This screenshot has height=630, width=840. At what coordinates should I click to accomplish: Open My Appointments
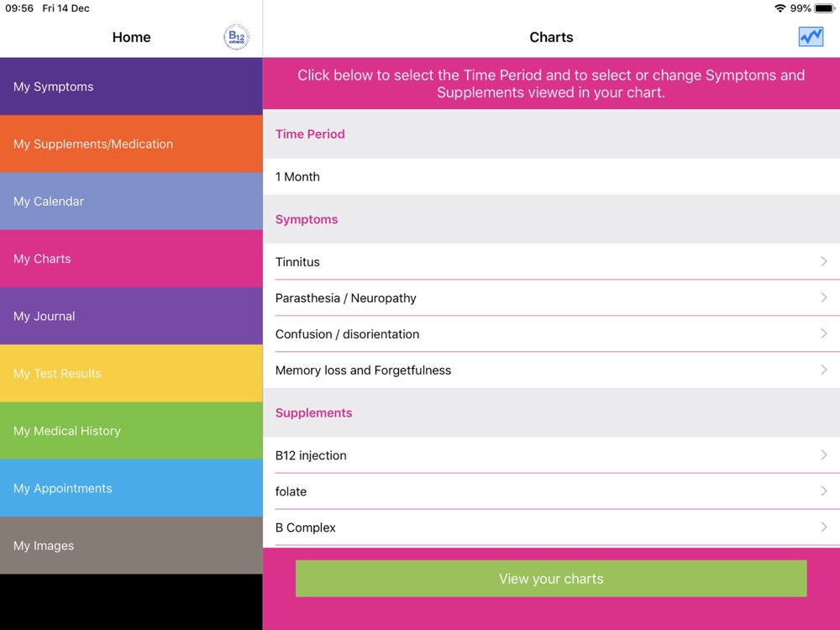tap(131, 487)
